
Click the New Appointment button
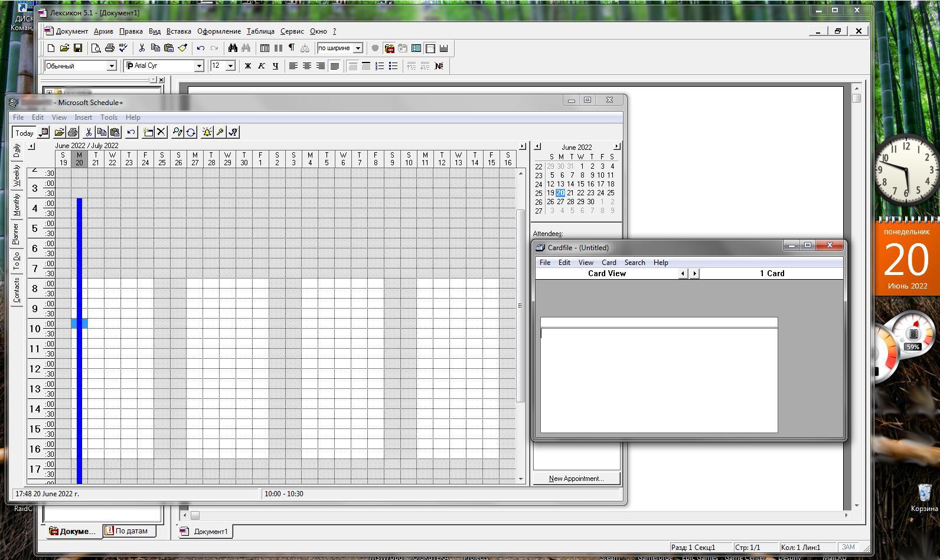[576, 479]
